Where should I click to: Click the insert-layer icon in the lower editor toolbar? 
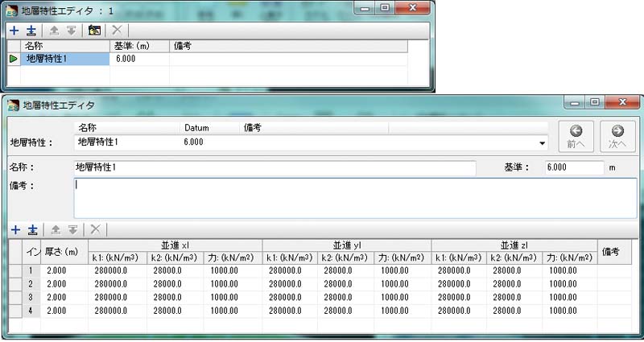click(x=32, y=230)
